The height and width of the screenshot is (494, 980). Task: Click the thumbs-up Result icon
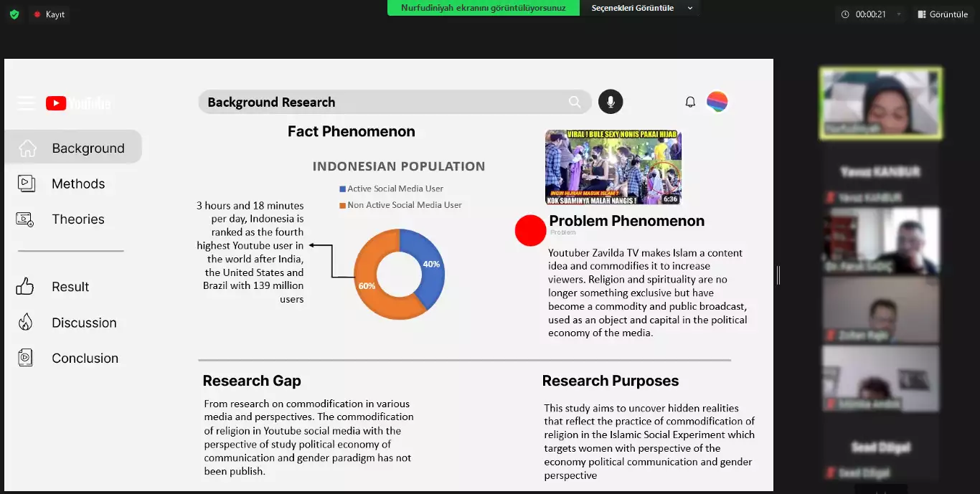25,287
